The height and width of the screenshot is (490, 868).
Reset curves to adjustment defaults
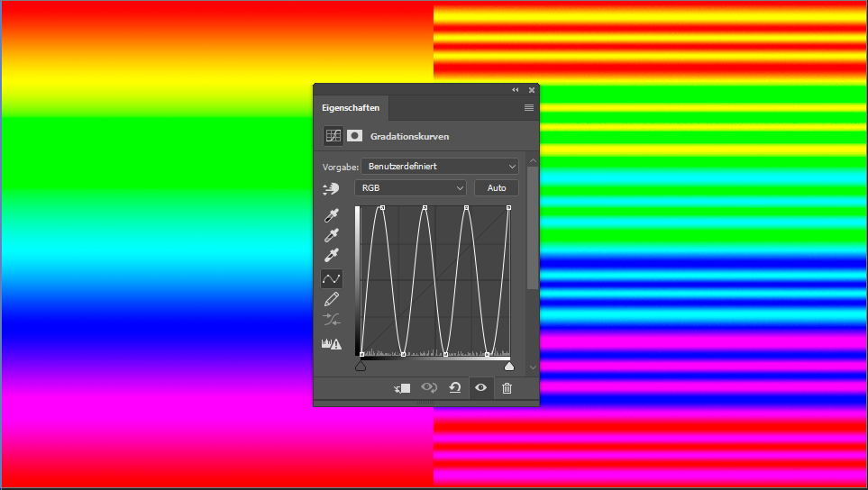455,387
